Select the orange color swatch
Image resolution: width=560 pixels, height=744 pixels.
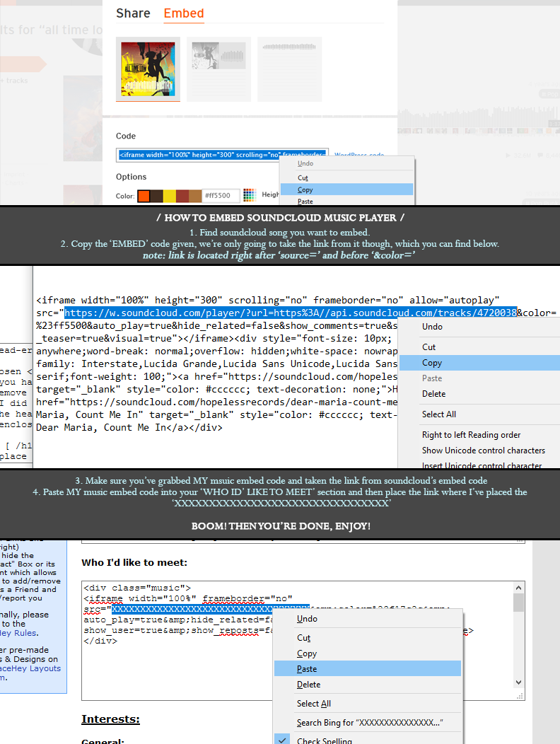pyautogui.click(x=144, y=196)
